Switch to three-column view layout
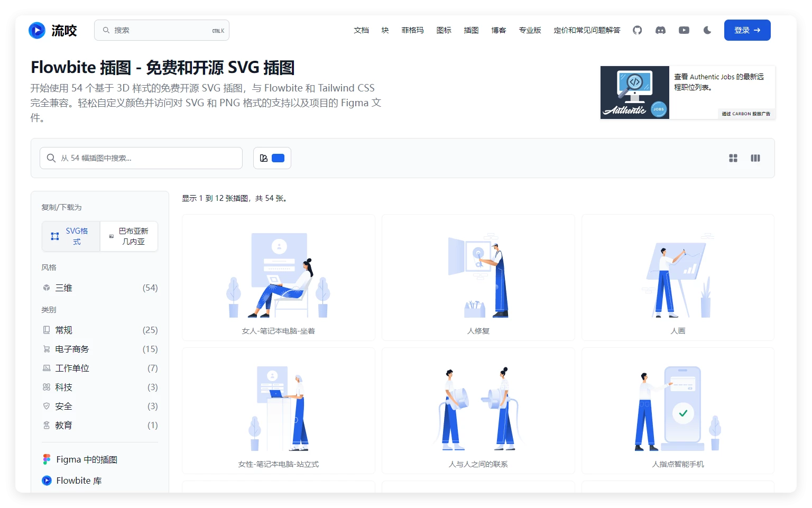 [755, 158]
